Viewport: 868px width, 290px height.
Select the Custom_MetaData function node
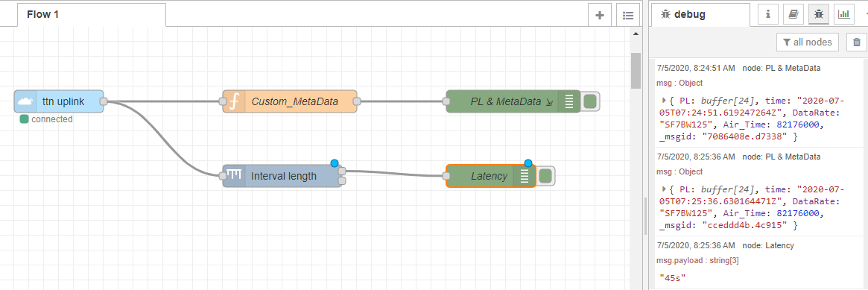coord(290,101)
